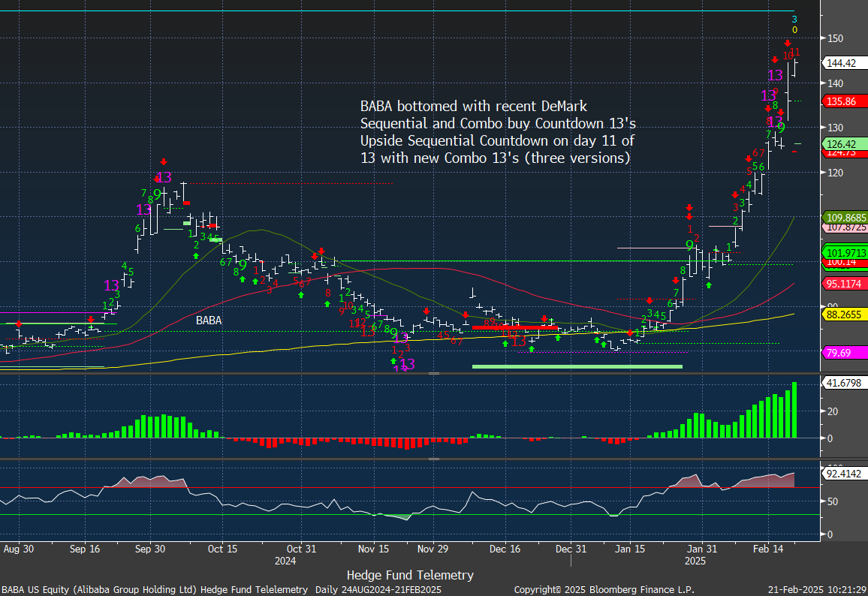Select the Oct 15 date label
The width and height of the screenshot is (868, 596).
coord(222,549)
